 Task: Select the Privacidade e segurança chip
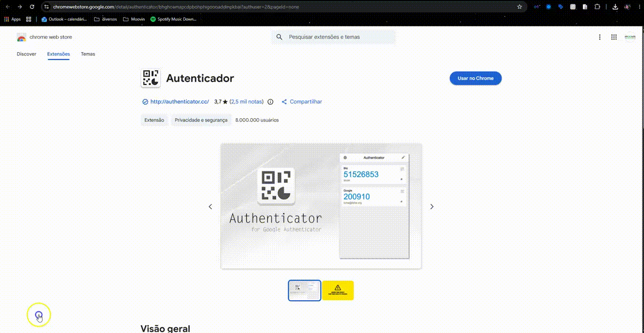tap(201, 120)
